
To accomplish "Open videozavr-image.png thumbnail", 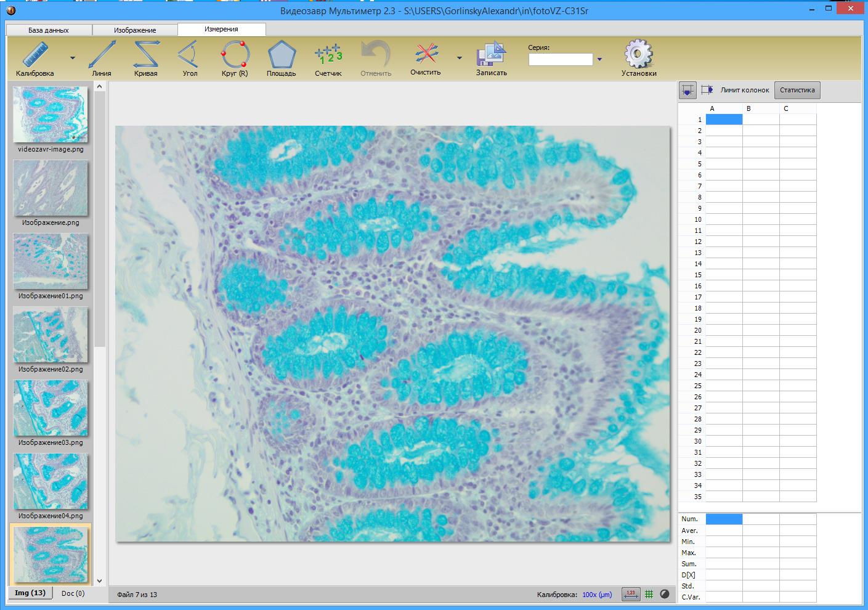I will 51,115.
